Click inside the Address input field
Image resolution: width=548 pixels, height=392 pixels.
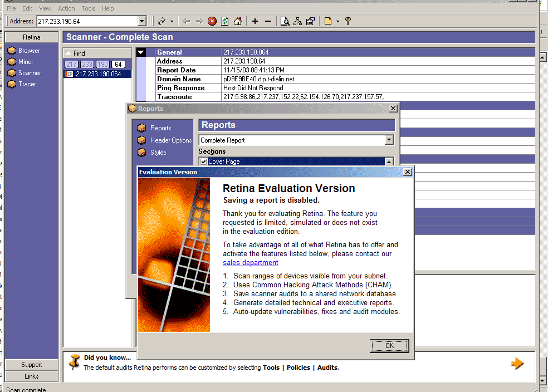[87, 21]
